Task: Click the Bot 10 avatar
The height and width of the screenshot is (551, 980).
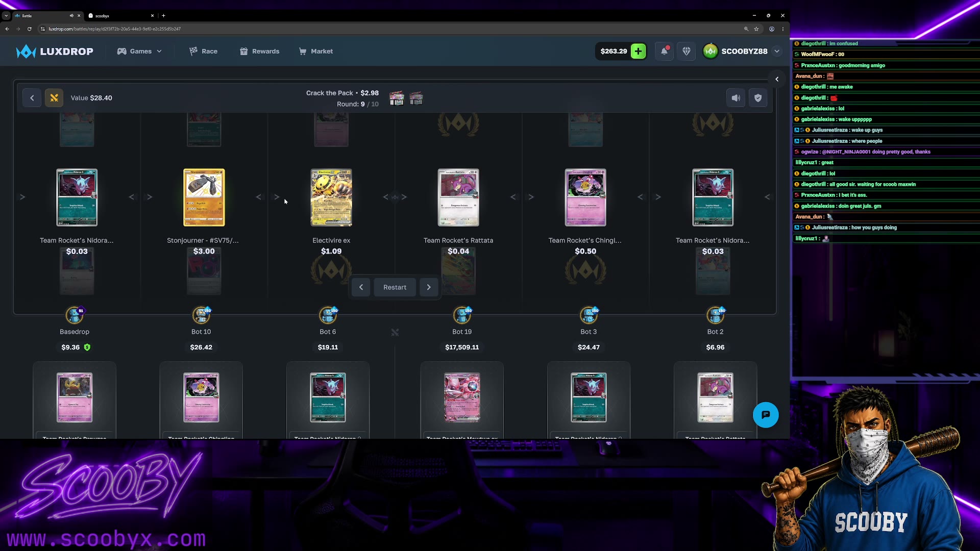Action: 201,315
